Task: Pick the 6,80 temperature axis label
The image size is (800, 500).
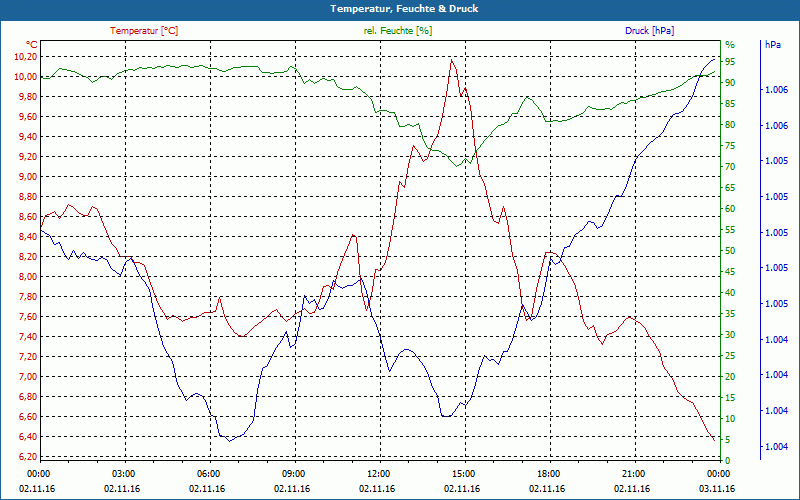Action: [x=28, y=396]
